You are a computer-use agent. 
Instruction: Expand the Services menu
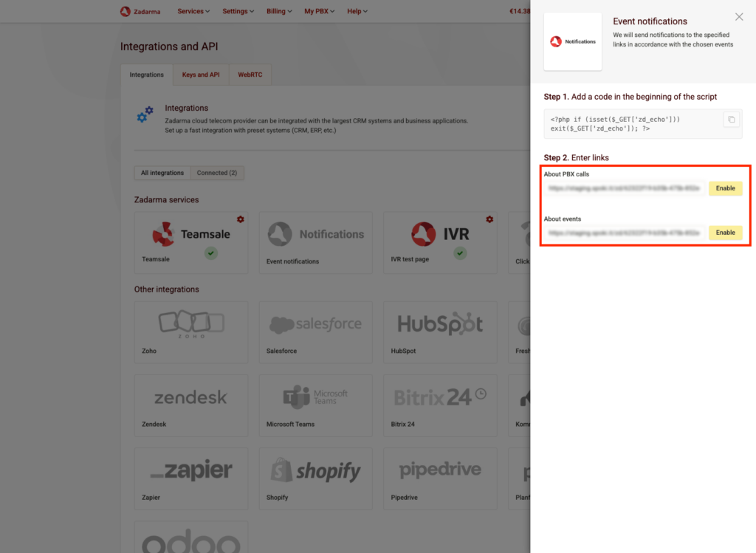[193, 11]
